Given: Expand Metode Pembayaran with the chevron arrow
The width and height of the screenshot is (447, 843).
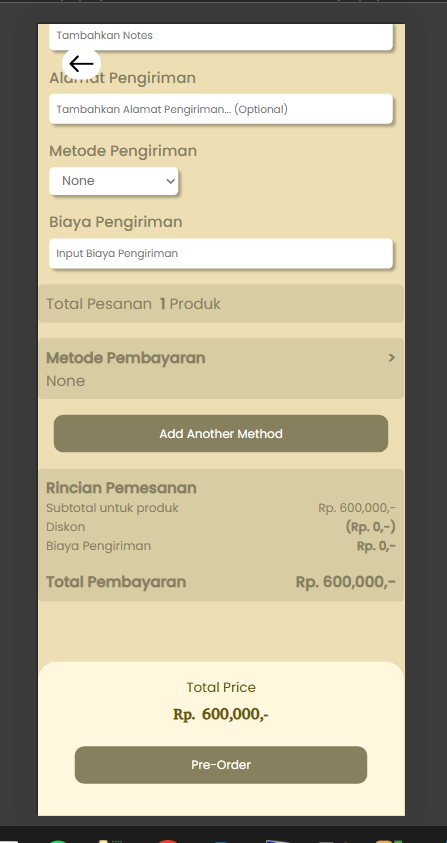Looking at the screenshot, I should click(391, 358).
